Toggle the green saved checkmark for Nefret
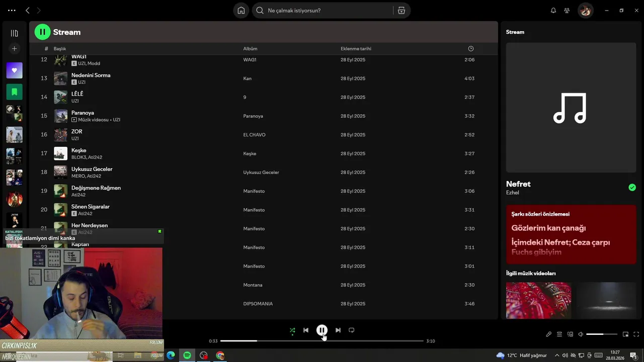The image size is (644, 362). [632, 188]
